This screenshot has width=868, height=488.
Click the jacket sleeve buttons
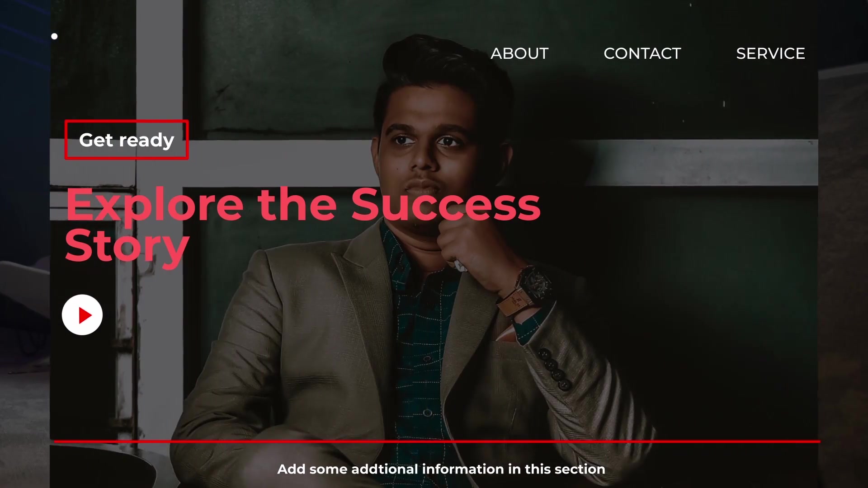(554, 368)
